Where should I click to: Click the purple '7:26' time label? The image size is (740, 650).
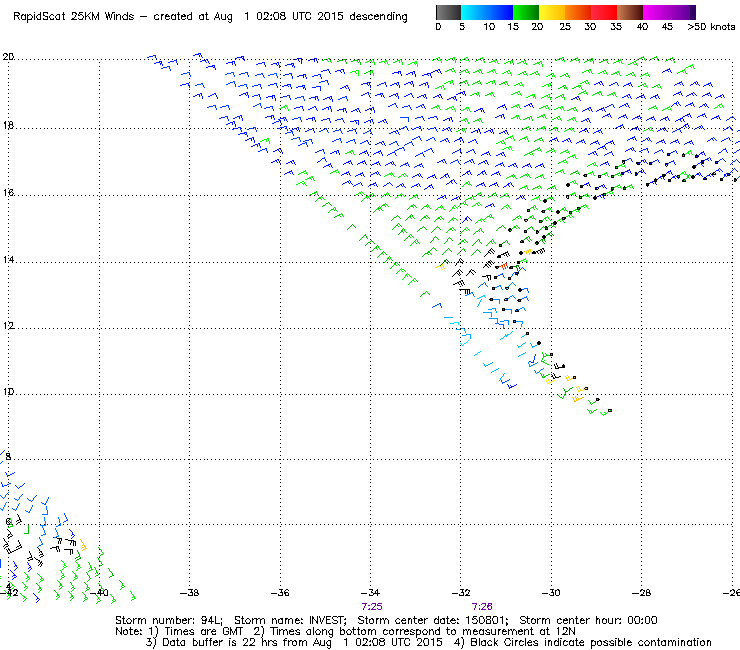click(x=482, y=607)
